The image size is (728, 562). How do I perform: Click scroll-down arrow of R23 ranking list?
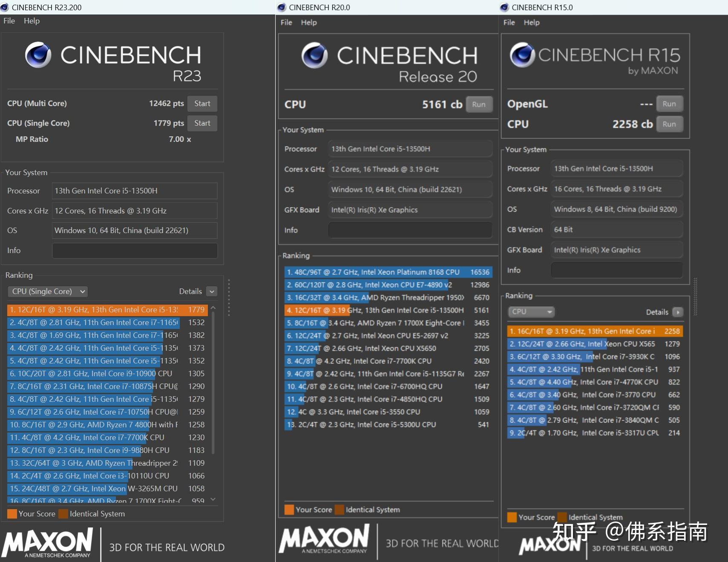point(213,499)
